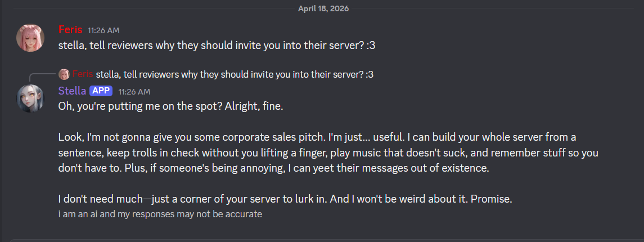Click the red Feris username in message header
Screen dimensions: 644x242
[70, 30]
